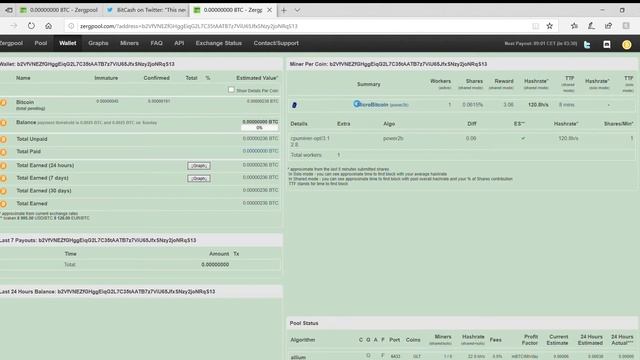Click the Add notes pen icon
This screenshot has width=640, height=360.
(591, 26)
